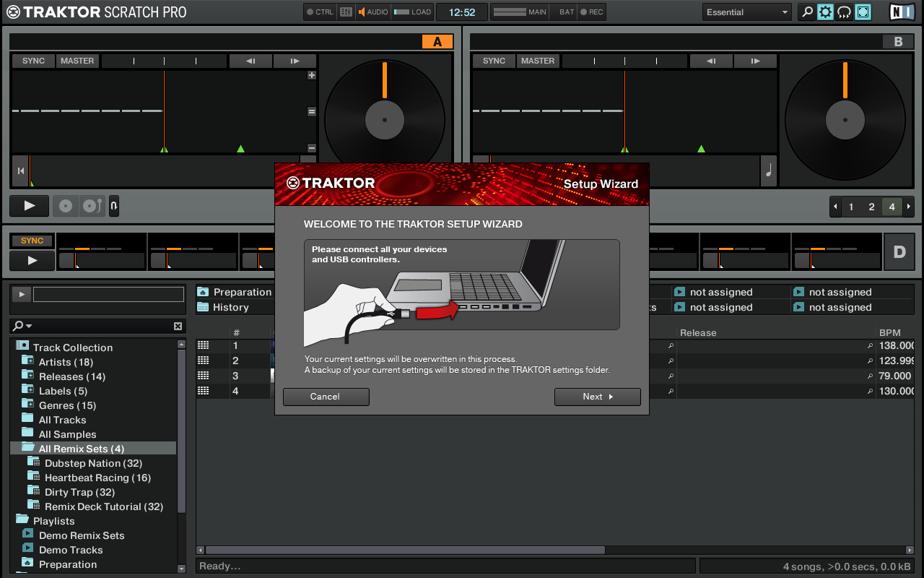Click Deck B tempo bend forward button
Screen dimensions: 924x578
click(755, 61)
